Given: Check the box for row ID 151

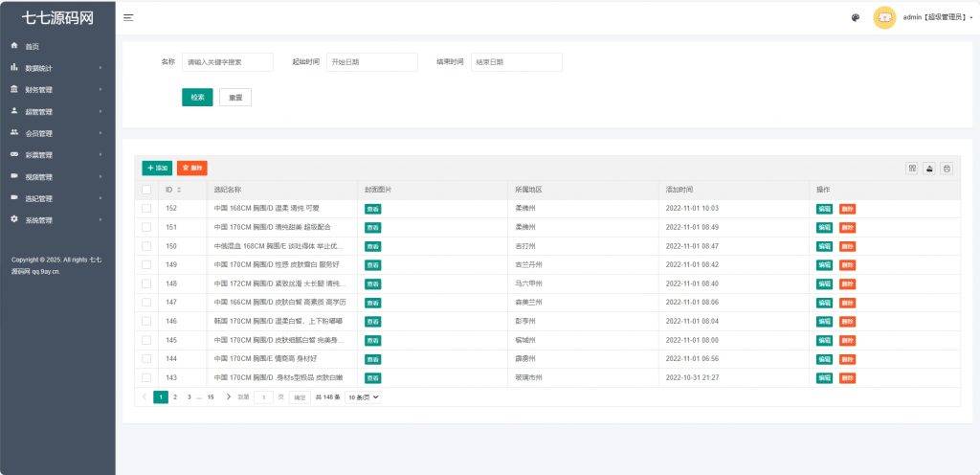Looking at the screenshot, I should tap(146, 227).
